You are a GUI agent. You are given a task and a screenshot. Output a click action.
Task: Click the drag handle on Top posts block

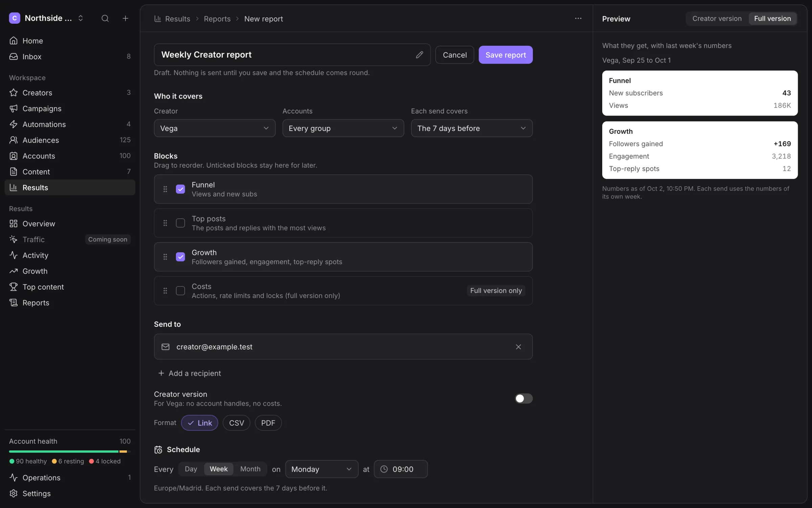point(165,223)
